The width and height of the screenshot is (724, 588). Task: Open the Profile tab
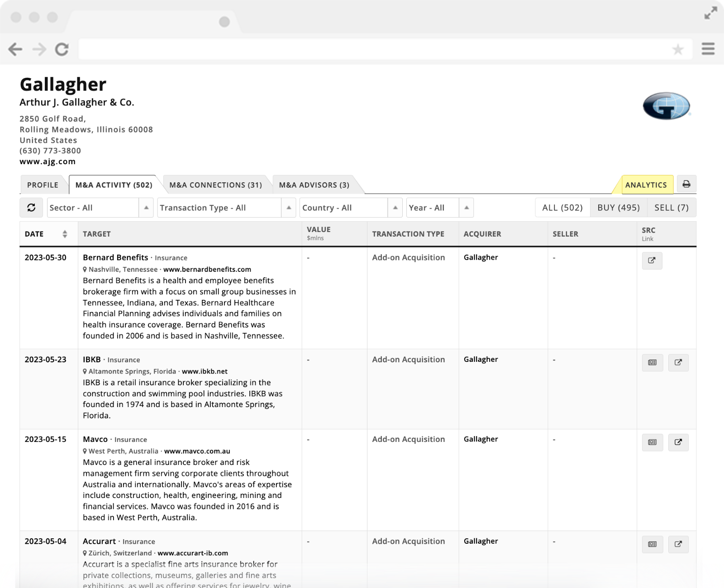[43, 185]
